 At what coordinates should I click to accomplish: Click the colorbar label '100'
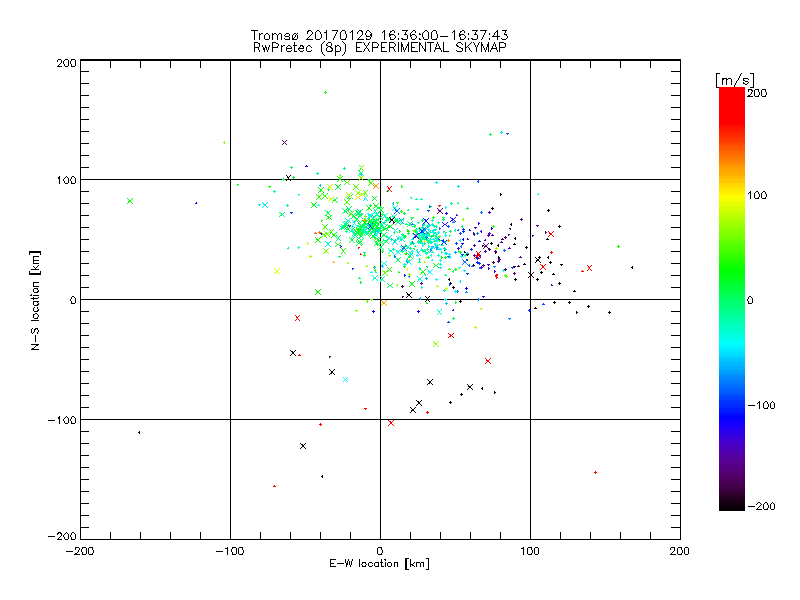(757, 195)
